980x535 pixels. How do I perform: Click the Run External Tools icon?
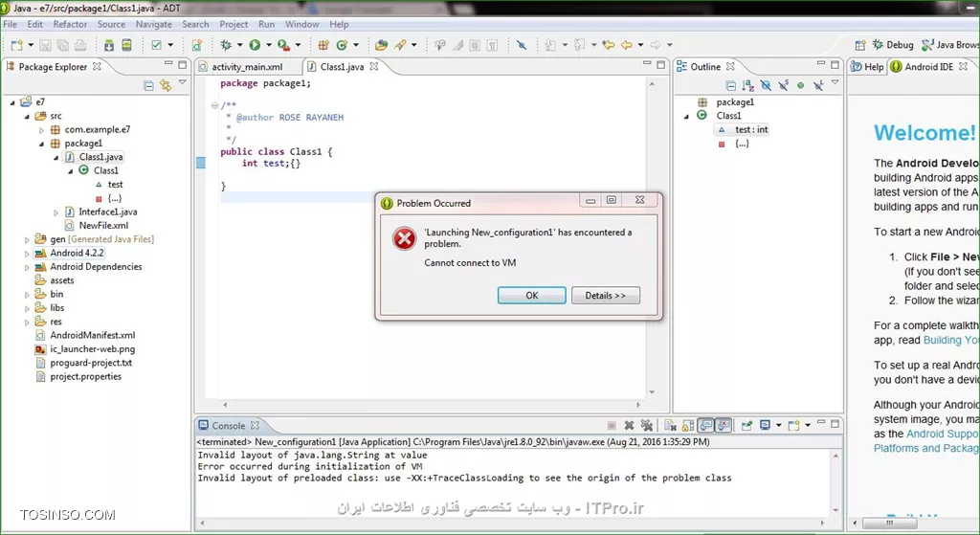(x=283, y=45)
